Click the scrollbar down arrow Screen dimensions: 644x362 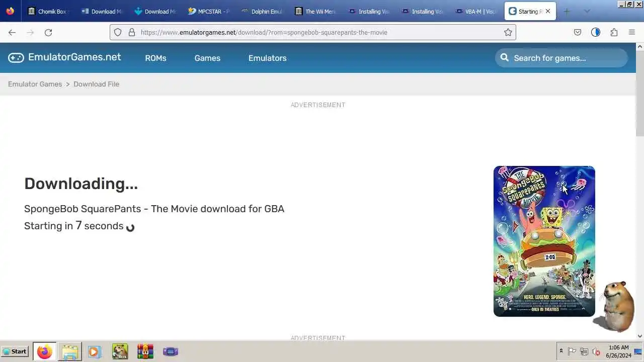(640, 336)
